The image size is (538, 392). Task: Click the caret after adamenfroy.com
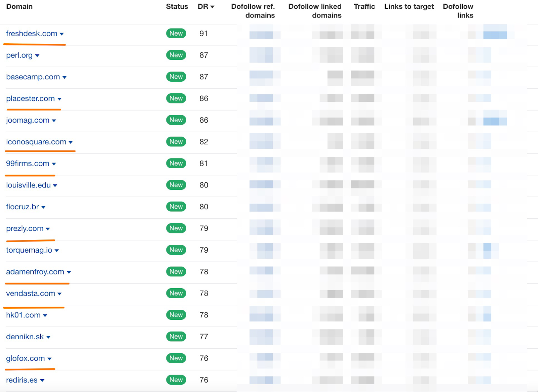[69, 272]
